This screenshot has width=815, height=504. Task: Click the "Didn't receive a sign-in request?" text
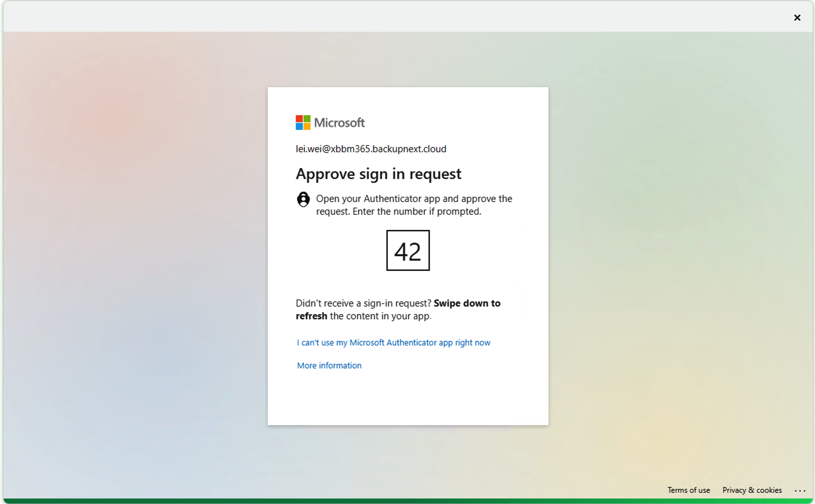pos(363,303)
